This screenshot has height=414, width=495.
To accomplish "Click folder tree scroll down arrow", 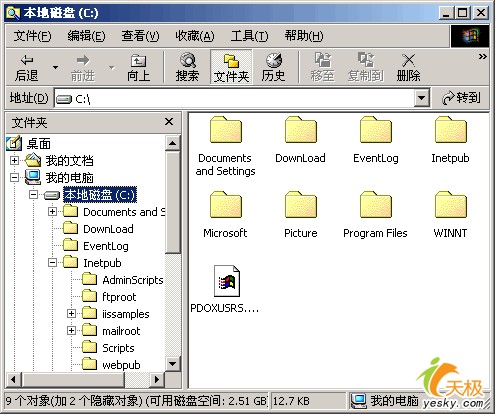I will [x=173, y=363].
